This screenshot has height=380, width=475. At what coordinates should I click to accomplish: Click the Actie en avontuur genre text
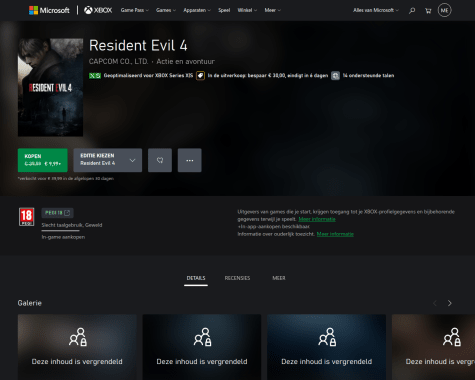coord(186,62)
